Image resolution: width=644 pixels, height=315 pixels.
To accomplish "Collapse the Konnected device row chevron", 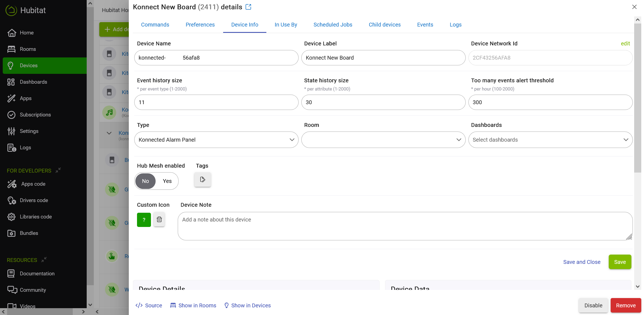I will pyautogui.click(x=109, y=133).
